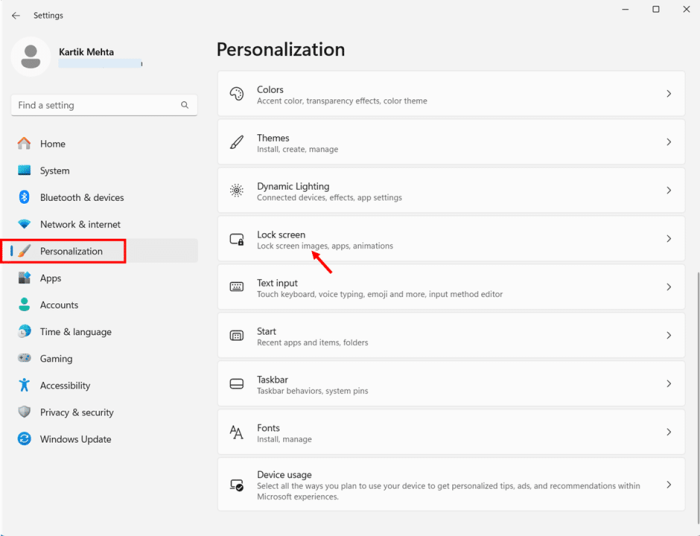The width and height of the screenshot is (700, 536).
Task: Open Device usage settings title
Action: (x=284, y=475)
